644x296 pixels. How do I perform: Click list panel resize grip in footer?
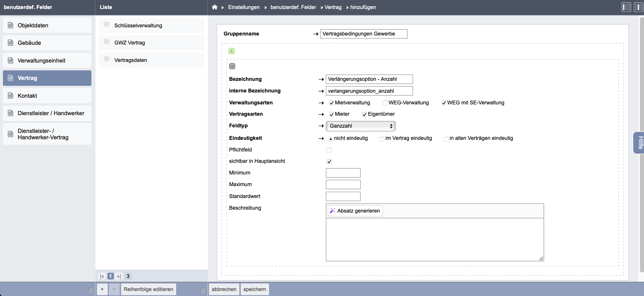(x=203, y=290)
